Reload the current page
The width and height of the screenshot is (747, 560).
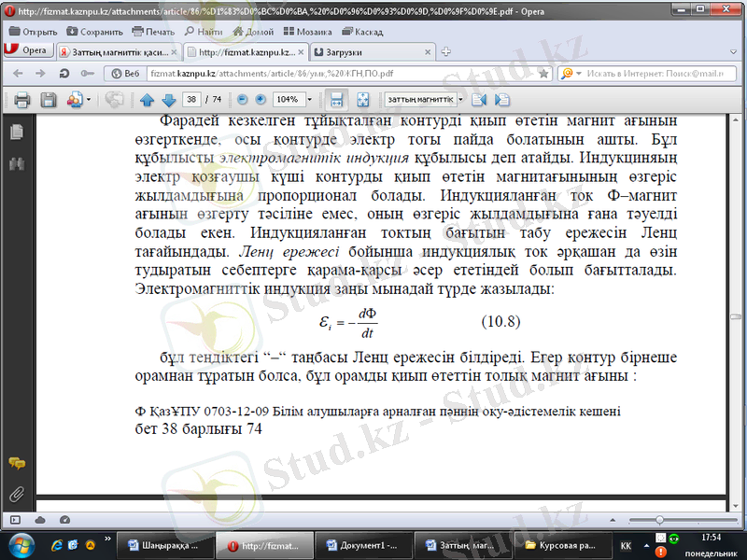click(63, 74)
